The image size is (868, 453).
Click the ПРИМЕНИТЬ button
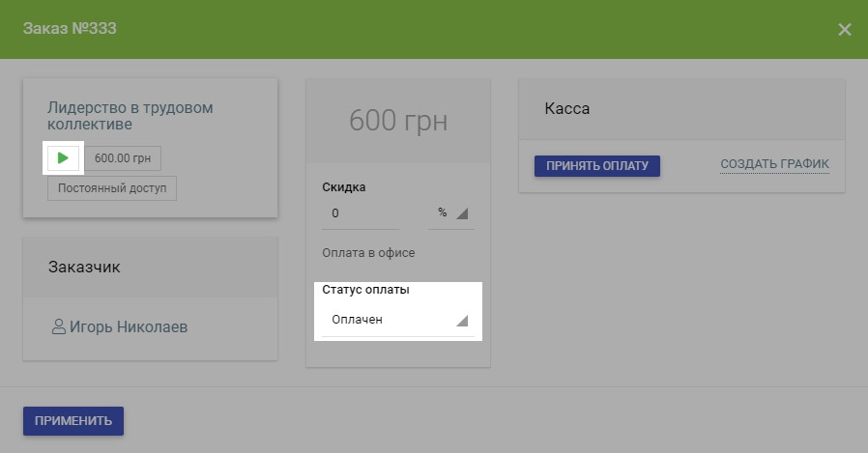[x=73, y=421]
